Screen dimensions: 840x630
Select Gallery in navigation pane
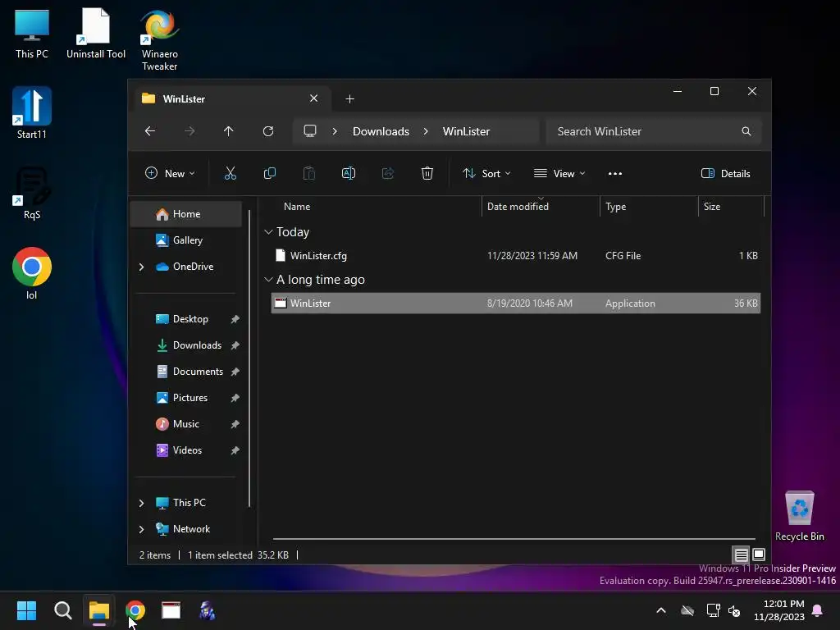[186, 240]
